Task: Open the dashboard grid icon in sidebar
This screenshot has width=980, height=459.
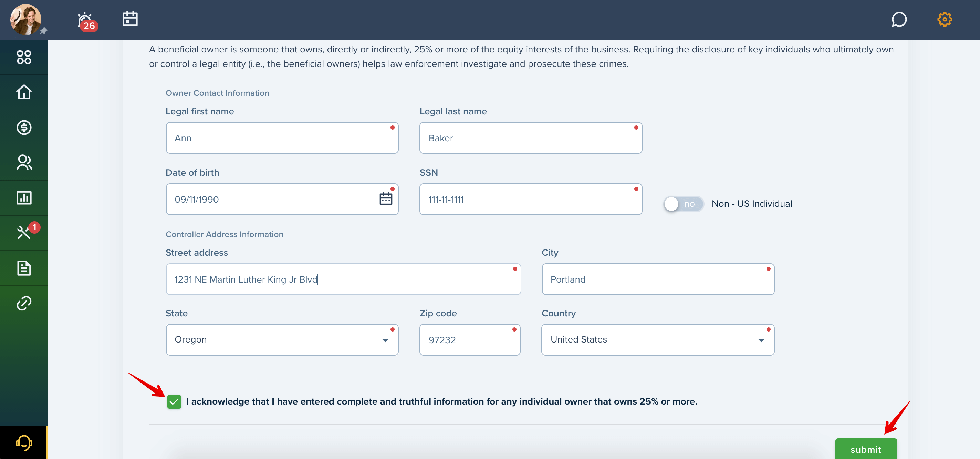Action: [x=24, y=57]
